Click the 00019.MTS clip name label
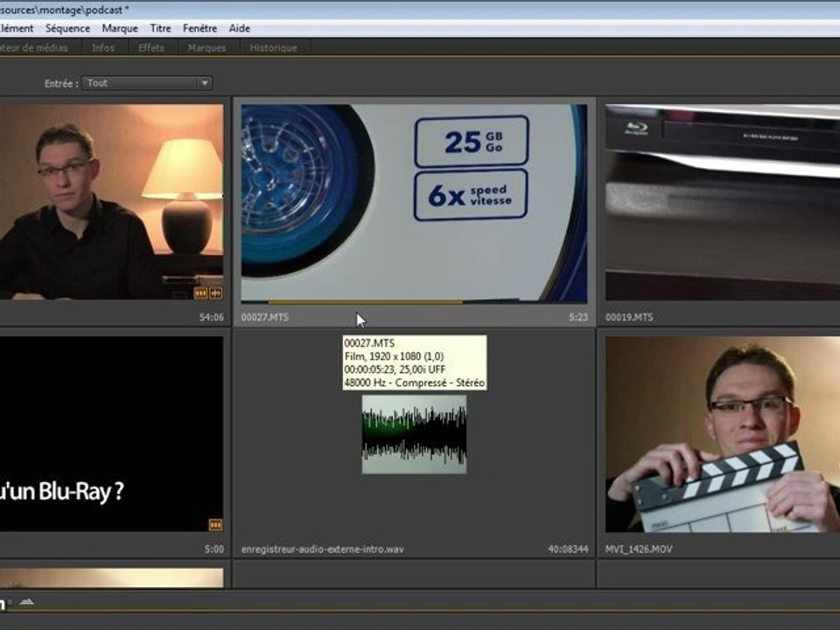Screen dimensions: 840x630 click(629, 317)
